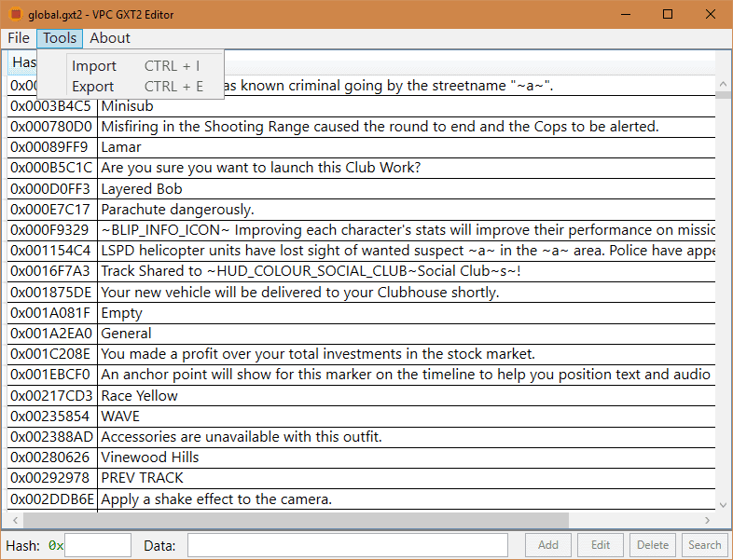Click the Edit button
Screen dimensions: 733x560
click(601, 545)
